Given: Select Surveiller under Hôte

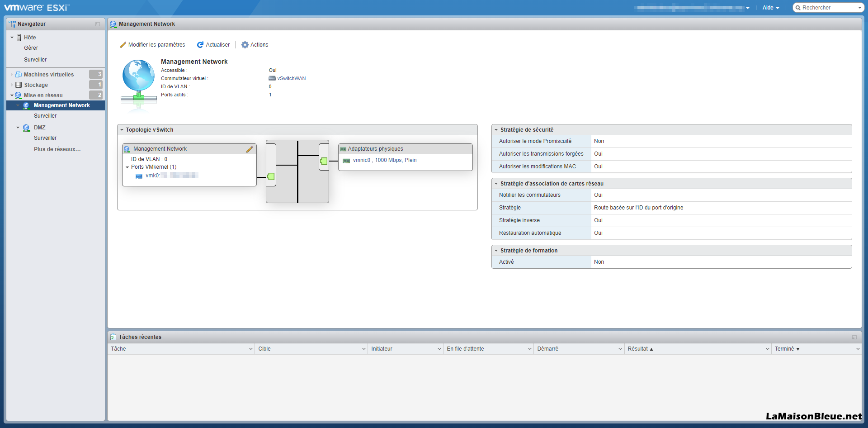Looking at the screenshot, I should tap(35, 60).
